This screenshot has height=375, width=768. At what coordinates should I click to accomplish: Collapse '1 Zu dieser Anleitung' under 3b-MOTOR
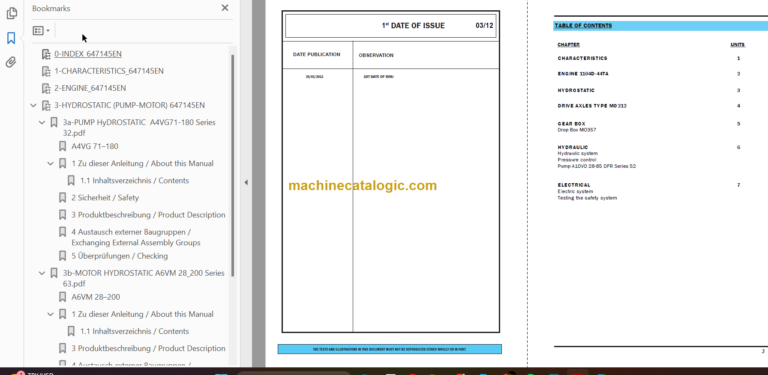51,314
